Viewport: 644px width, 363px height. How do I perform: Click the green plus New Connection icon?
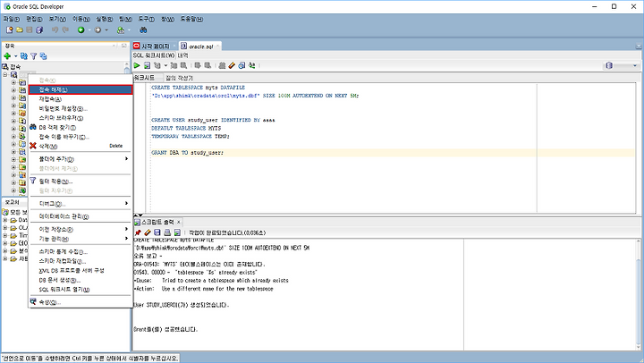[x=7, y=55]
